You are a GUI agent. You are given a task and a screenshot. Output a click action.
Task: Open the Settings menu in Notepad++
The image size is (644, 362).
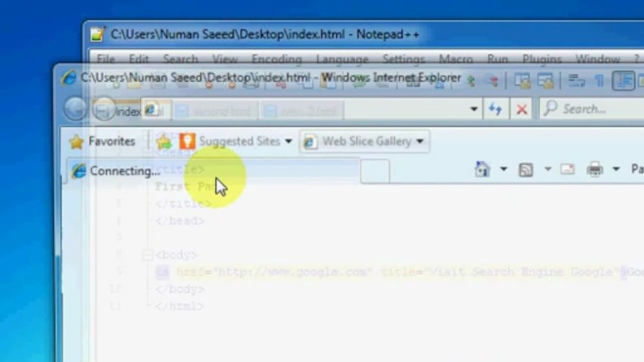[x=404, y=59]
